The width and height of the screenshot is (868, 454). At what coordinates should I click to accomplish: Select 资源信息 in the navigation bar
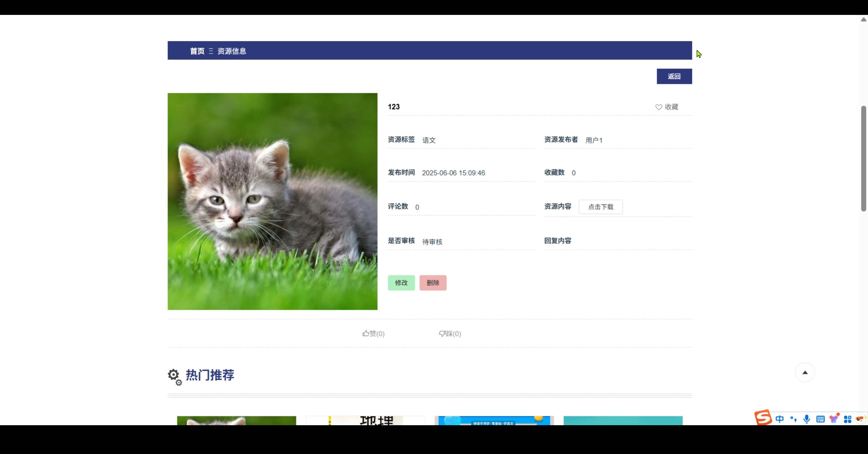pos(231,51)
